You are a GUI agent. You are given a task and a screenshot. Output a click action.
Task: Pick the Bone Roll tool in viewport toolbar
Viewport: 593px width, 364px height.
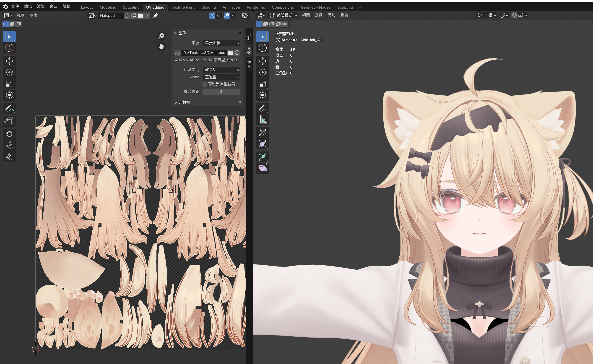click(x=263, y=132)
